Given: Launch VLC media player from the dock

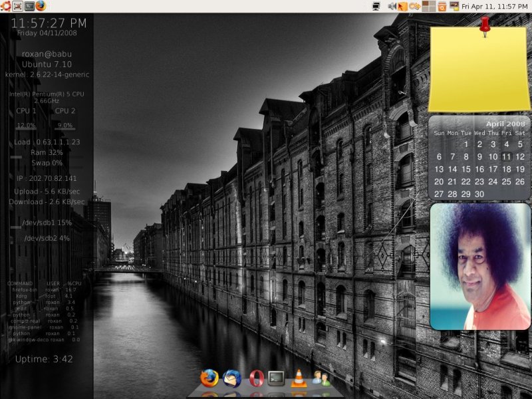Looking at the screenshot, I should [x=299, y=378].
